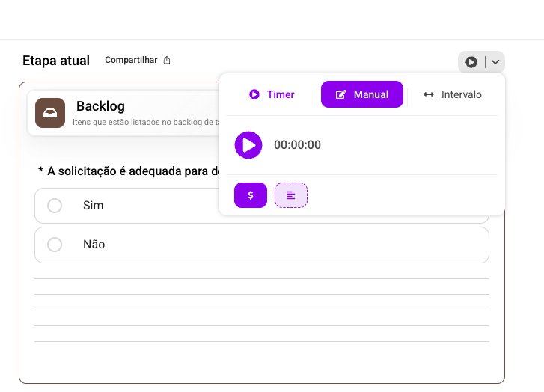Toggle the billable dollar sign button
This screenshot has width=544, height=392.
(251, 195)
